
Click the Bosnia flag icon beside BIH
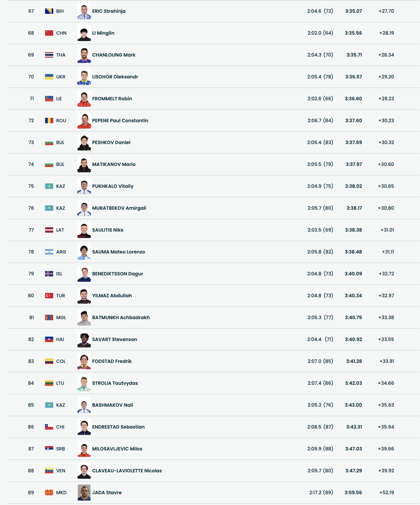[x=49, y=11]
